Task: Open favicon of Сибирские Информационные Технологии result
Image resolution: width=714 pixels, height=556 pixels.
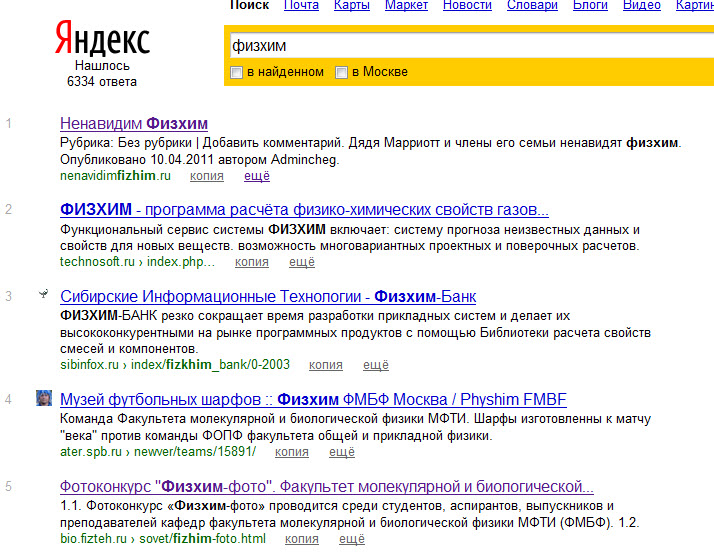Action: tap(44, 294)
